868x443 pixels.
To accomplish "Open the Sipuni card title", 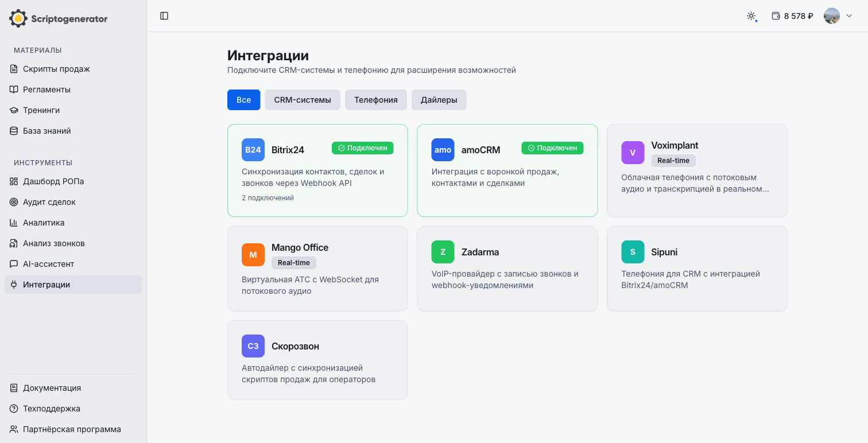I will pos(665,252).
